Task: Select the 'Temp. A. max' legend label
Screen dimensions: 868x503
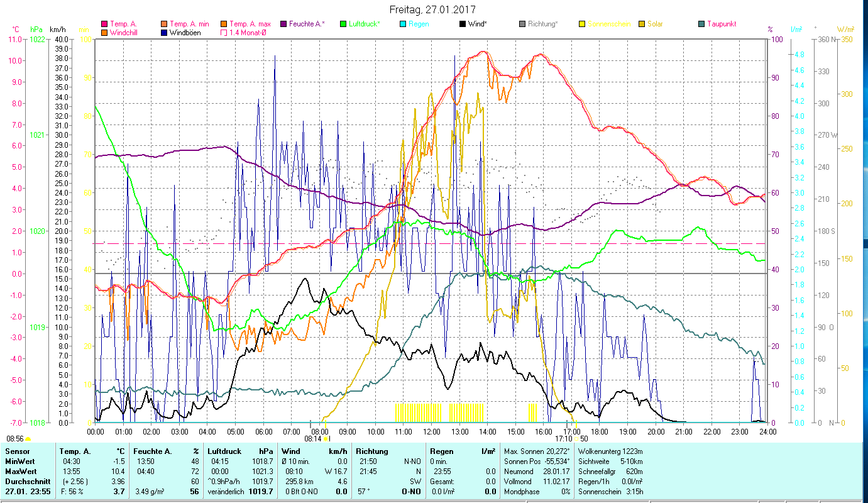Action: click(x=250, y=24)
